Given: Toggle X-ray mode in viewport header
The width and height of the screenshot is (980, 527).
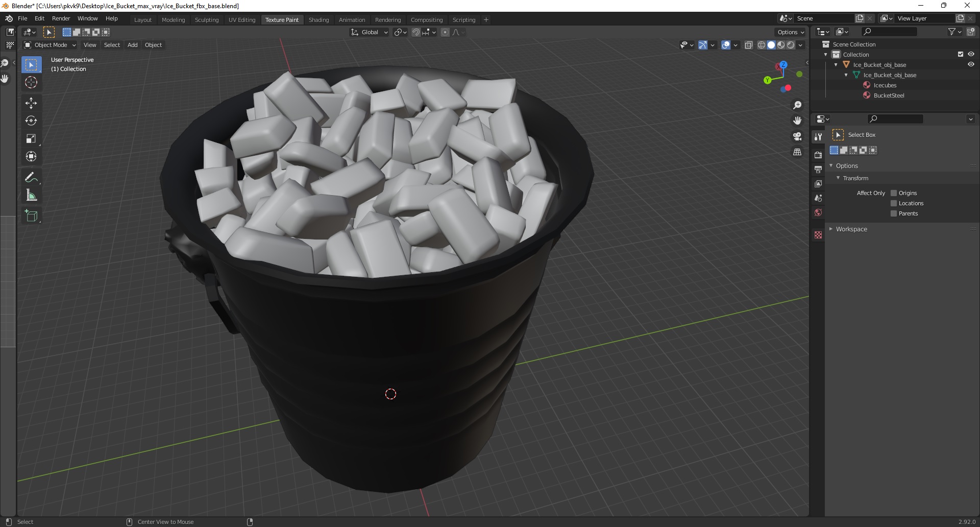Looking at the screenshot, I should pyautogui.click(x=749, y=45).
